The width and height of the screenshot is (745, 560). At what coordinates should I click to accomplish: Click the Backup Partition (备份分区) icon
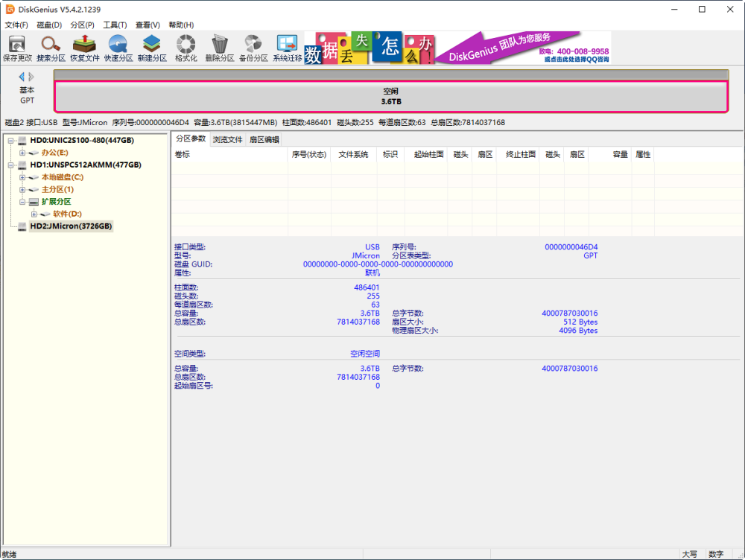[253, 48]
